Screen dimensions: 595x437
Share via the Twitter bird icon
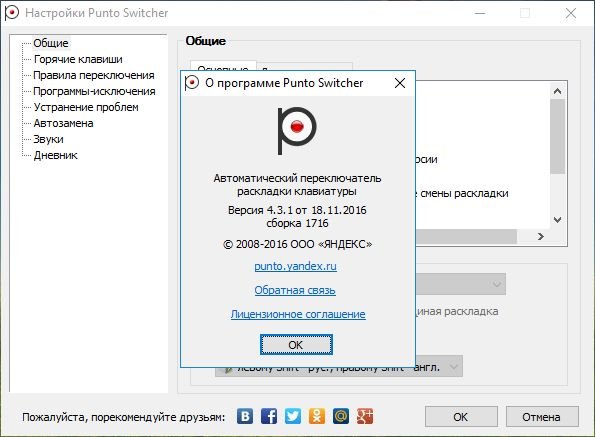click(x=293, y=417)
